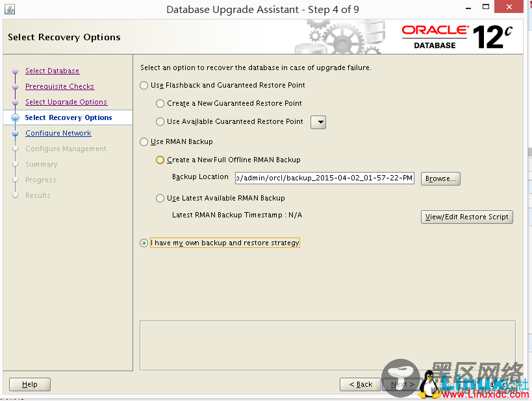
Task: Click the Backup Location label
Action: pyautogui.click(x=200, y=177)
